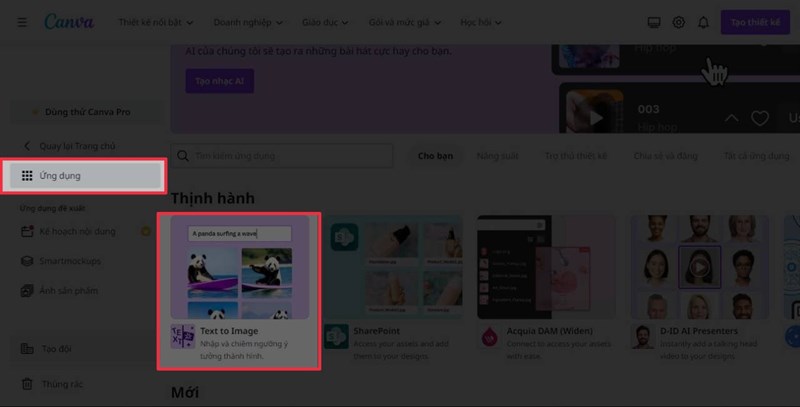Go back via Quay lại Trang chủ
The width and height of the screenshot is (800, 407).
coord(70,146)
